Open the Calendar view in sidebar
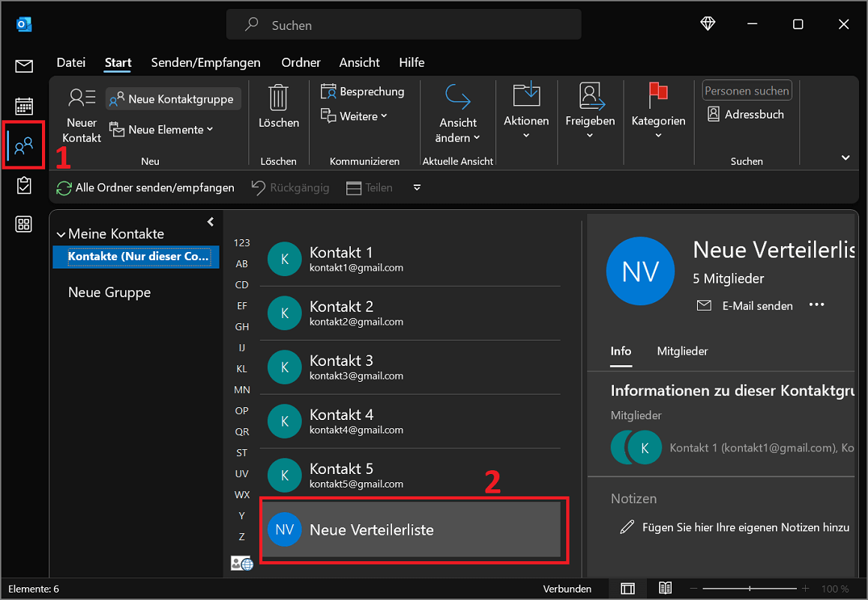The height and width of the screenshot is (600, 868). pyautogui.click(x=24, y=106)
